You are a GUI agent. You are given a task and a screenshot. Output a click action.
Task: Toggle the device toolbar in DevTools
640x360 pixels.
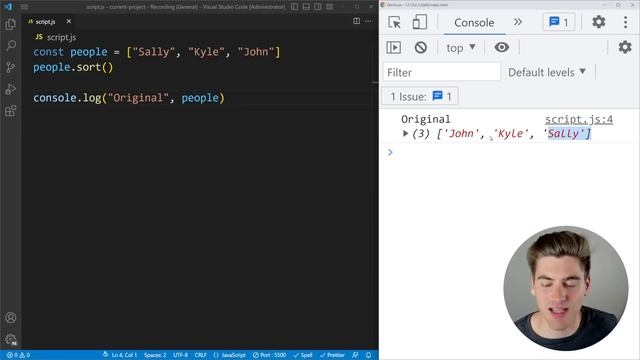(x=420, y=22)
